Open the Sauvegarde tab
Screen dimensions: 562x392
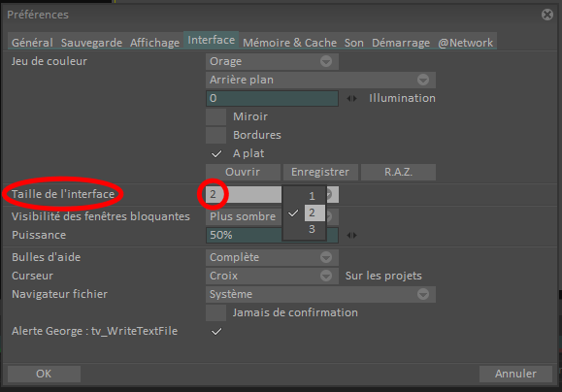tap(91, 43)
